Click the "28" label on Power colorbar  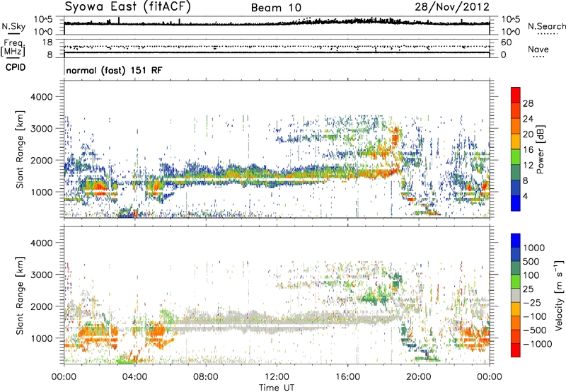tap(528, 103)
